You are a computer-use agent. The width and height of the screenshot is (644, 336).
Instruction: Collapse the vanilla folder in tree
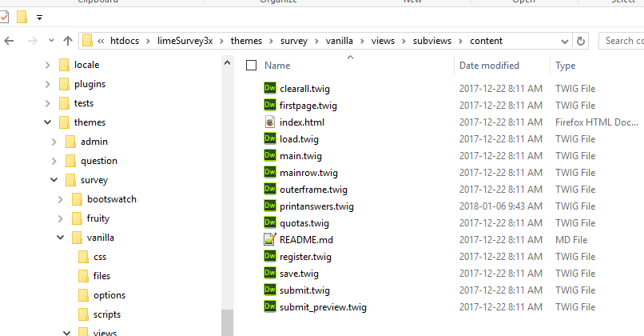tap(61, 238)
